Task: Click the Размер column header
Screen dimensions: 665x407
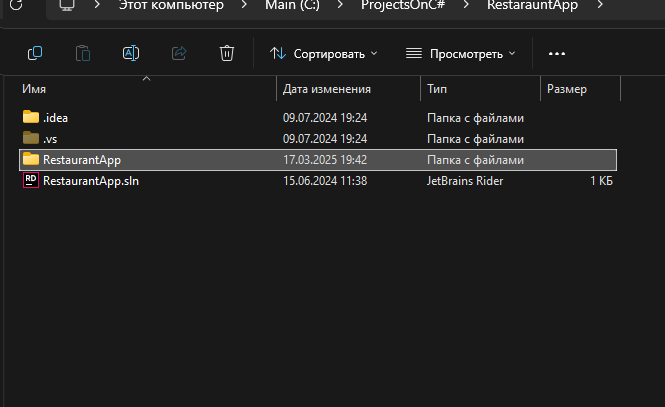Action: 567,89
